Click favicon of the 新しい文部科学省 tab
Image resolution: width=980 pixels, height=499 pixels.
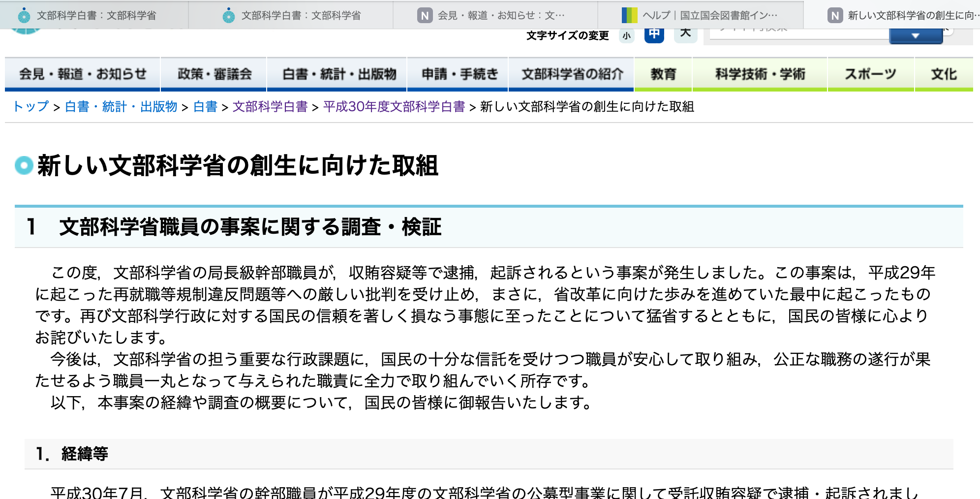[834, 16]
